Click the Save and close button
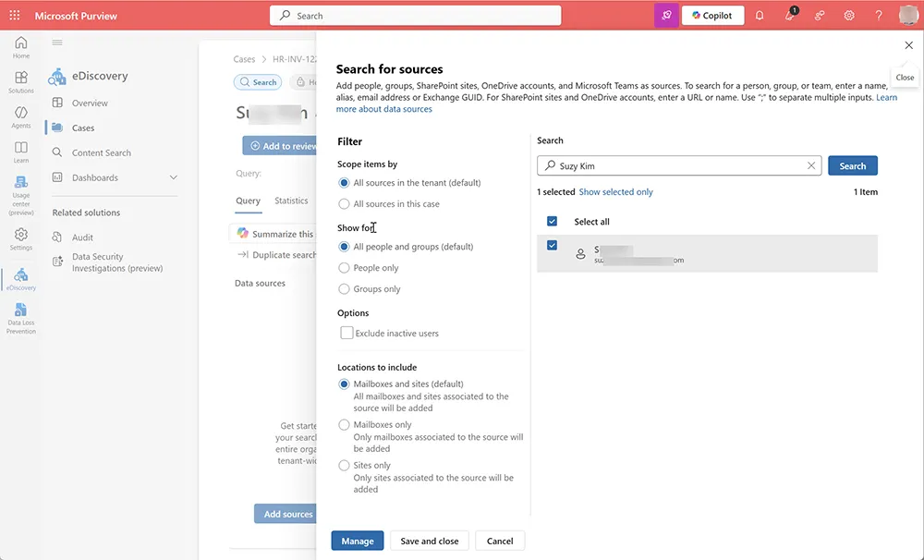 click(x=429, y=540)
